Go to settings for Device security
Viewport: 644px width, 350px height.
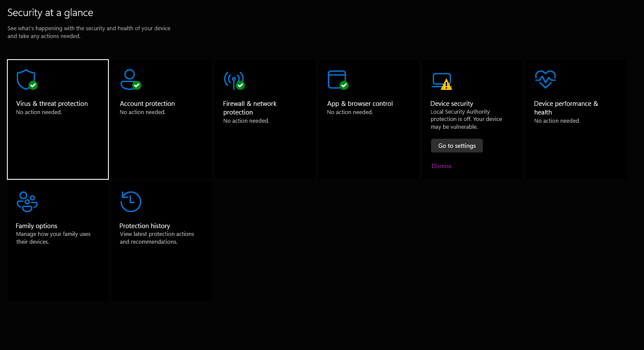(457, 146)
